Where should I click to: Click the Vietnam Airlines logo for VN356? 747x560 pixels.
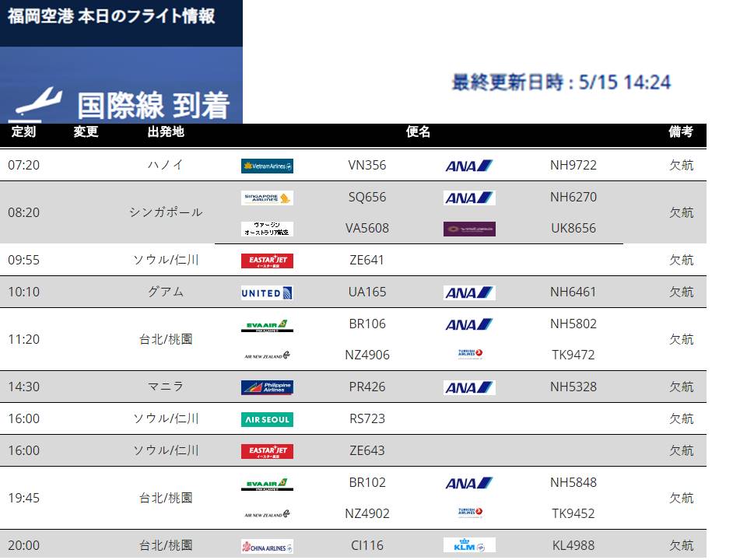(x=267, y=166)
